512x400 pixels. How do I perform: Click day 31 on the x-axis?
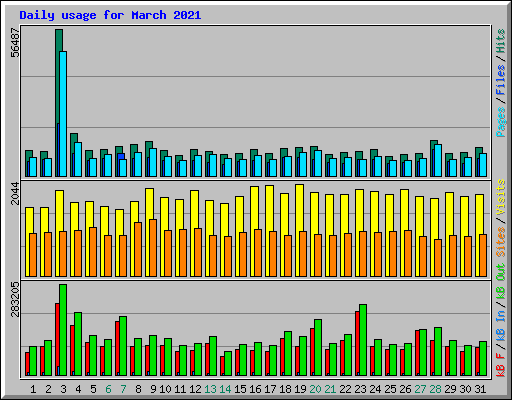480,389
